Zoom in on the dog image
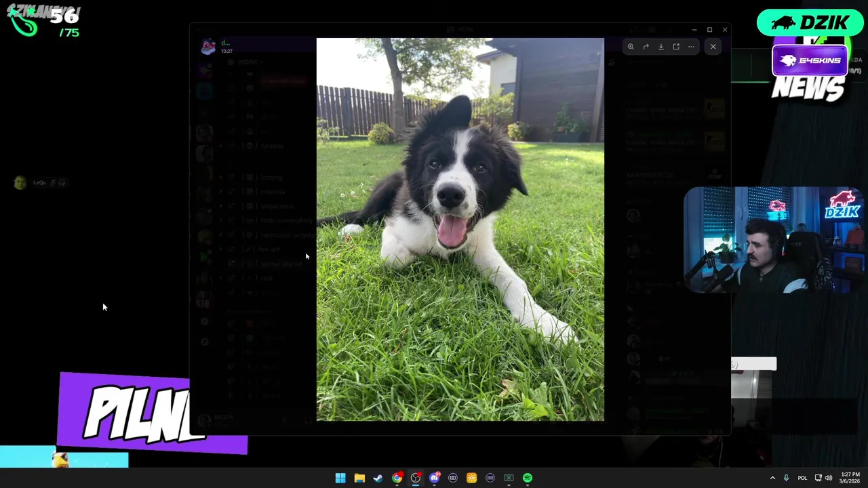The width and height of the screenshot is (868, 488). pos(631,47)
